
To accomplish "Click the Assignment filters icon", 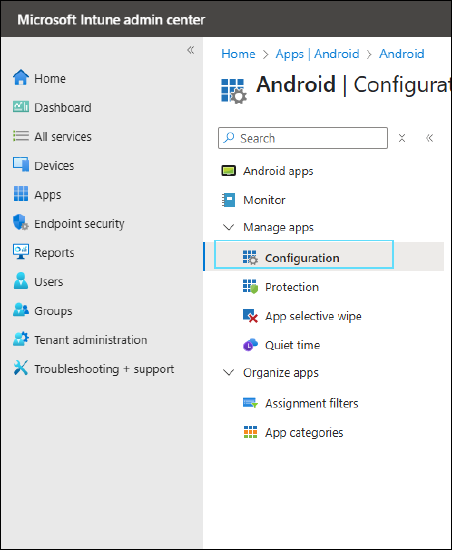I will [250, 403].
